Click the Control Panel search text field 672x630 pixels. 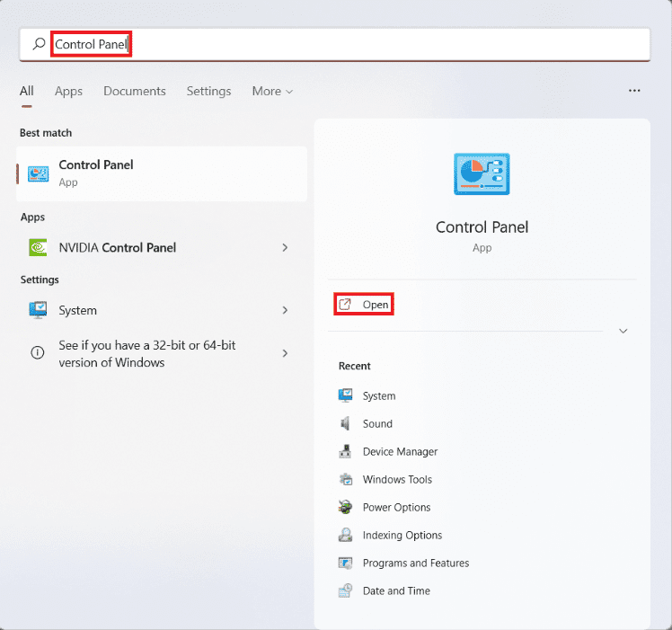[x=335, y=44]
